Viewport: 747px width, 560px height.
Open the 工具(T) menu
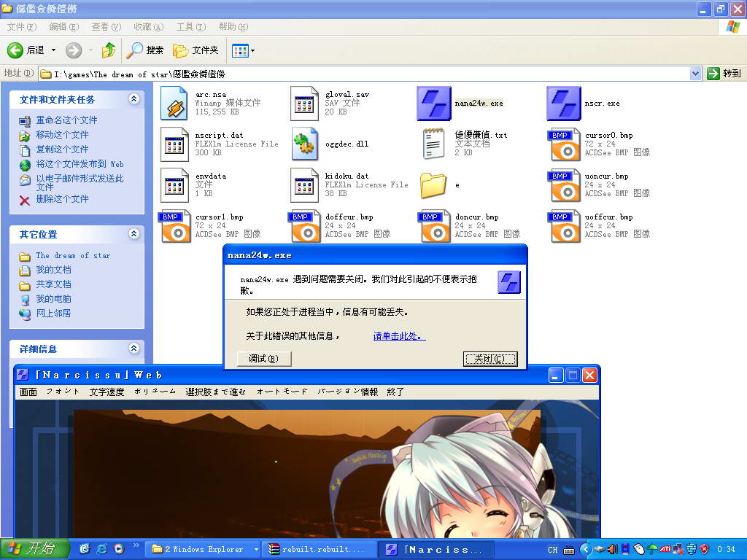coord(191,27)
